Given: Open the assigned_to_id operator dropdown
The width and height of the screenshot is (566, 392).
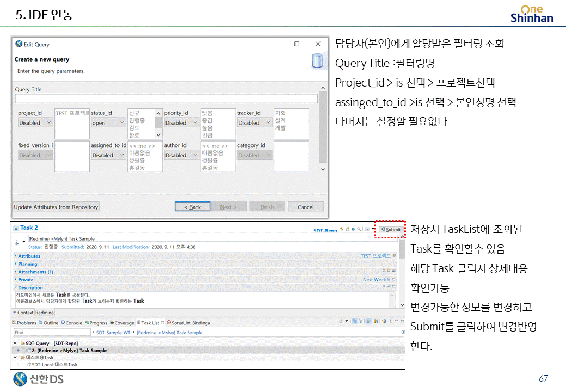Looking at the screenshot, I should point(108,155).
